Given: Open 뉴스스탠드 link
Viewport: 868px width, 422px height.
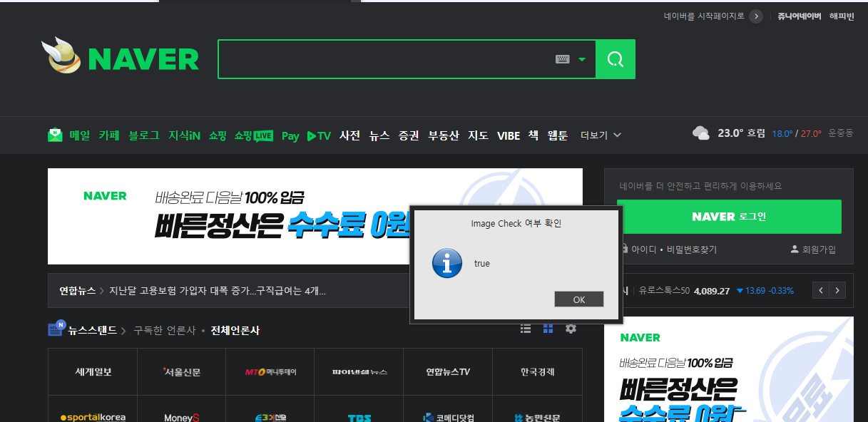Looking at the screenshot, I should point(93,330).
